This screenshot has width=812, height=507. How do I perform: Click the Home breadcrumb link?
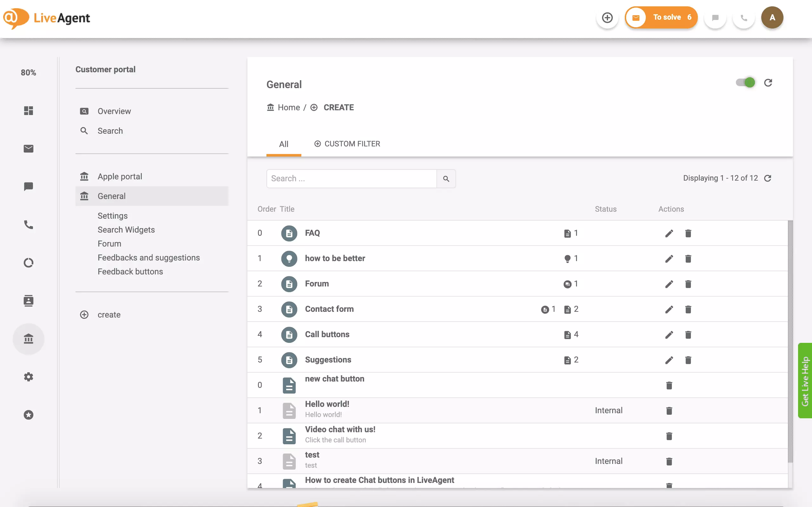pos(288,107)
